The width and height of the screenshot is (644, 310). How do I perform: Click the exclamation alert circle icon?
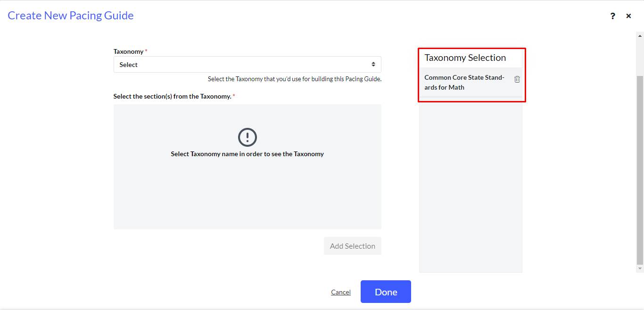247,137
